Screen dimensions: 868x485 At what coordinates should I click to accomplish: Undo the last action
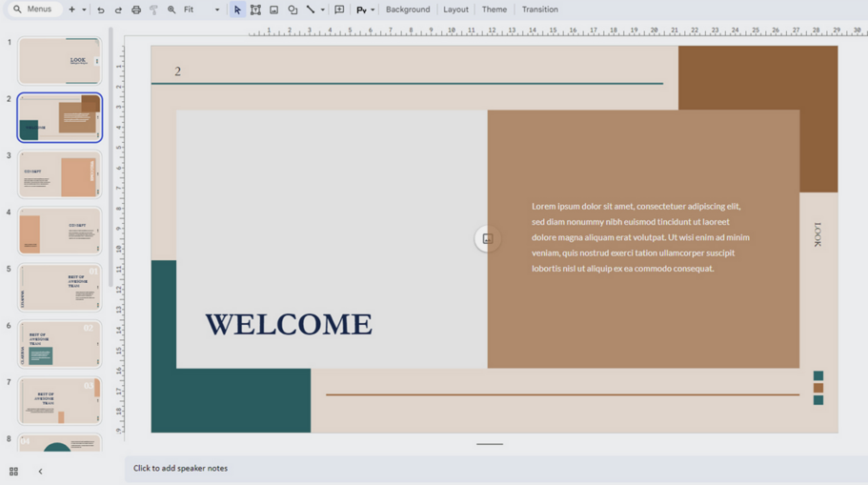100,10
